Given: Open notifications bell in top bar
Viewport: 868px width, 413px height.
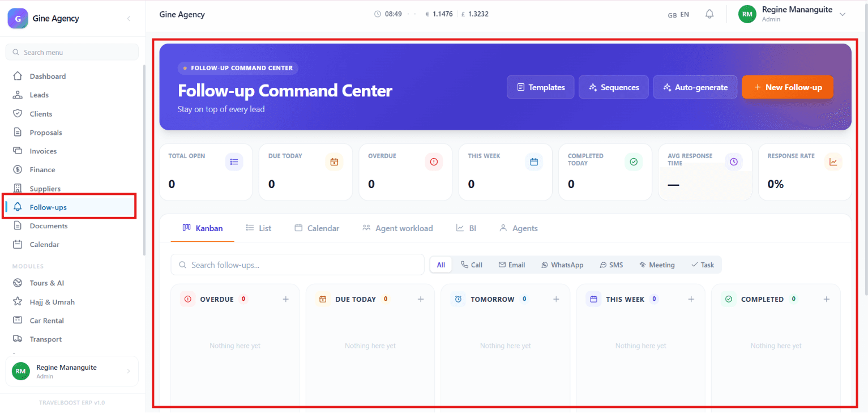Looking at the screenshot, I should [709, 14].
